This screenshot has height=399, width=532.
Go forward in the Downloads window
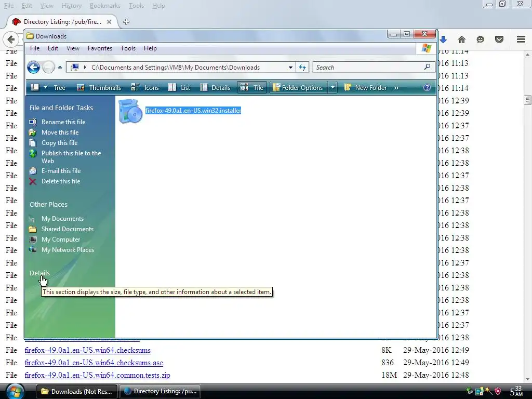coord(48,67)
